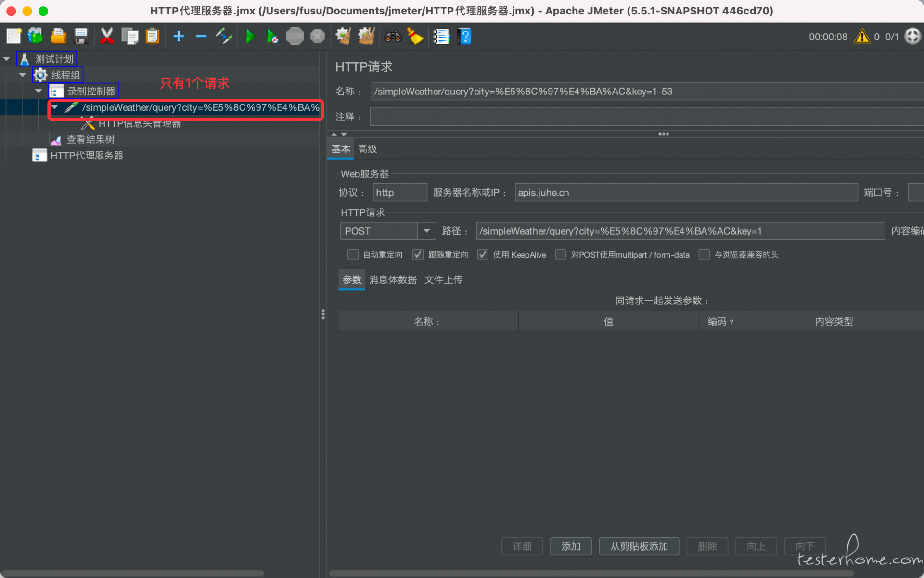Switch to the 基本 tab

pyautogui.click(x=341, y=149)
